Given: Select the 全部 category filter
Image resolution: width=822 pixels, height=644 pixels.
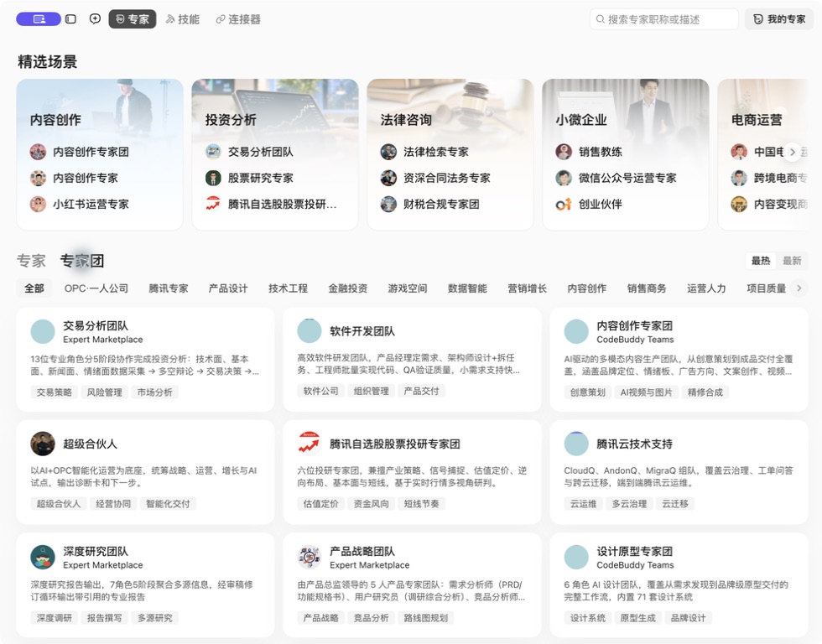Looking at the screenshot, I should 34,288.
